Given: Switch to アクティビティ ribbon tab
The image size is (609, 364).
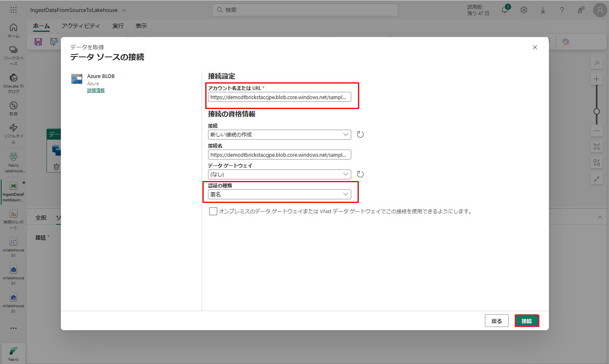Looking at the screenshot, I should (x=81, y=26).
